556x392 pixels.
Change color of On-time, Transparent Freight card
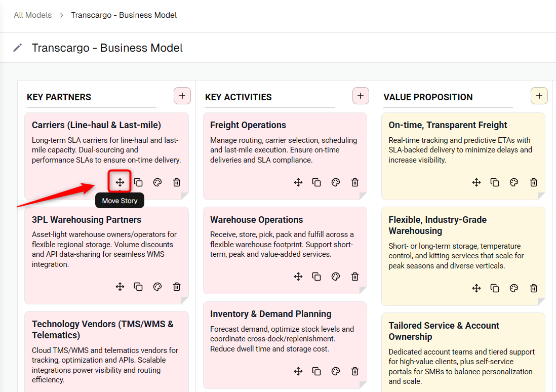(x=514, y=182)
